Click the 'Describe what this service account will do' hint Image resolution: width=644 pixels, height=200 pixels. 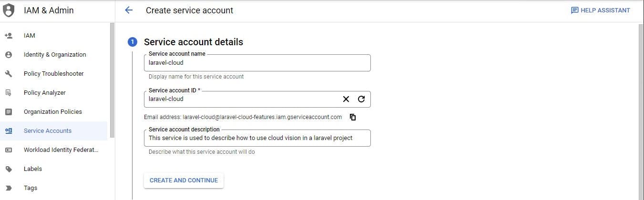pos(202,152)
